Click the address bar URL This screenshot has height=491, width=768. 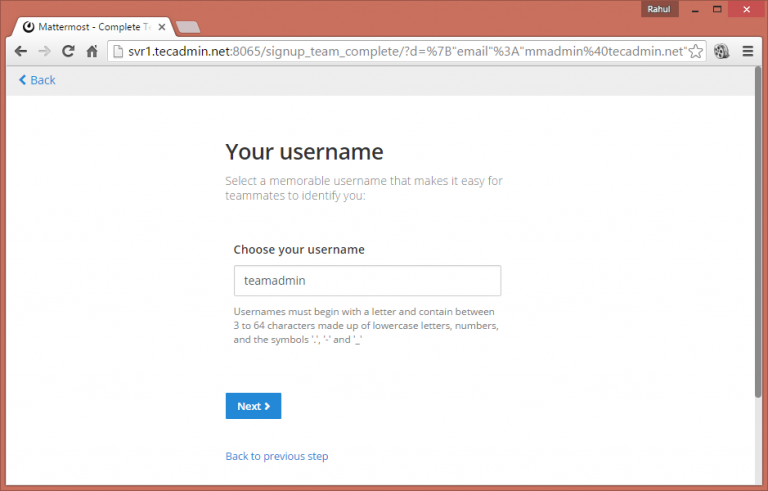(x=400, y=51)
